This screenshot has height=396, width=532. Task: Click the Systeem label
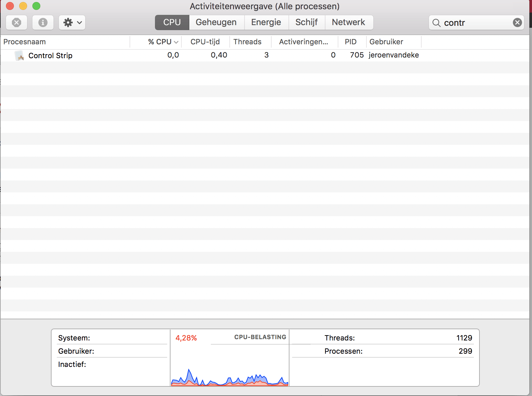(x=74, y=338)
